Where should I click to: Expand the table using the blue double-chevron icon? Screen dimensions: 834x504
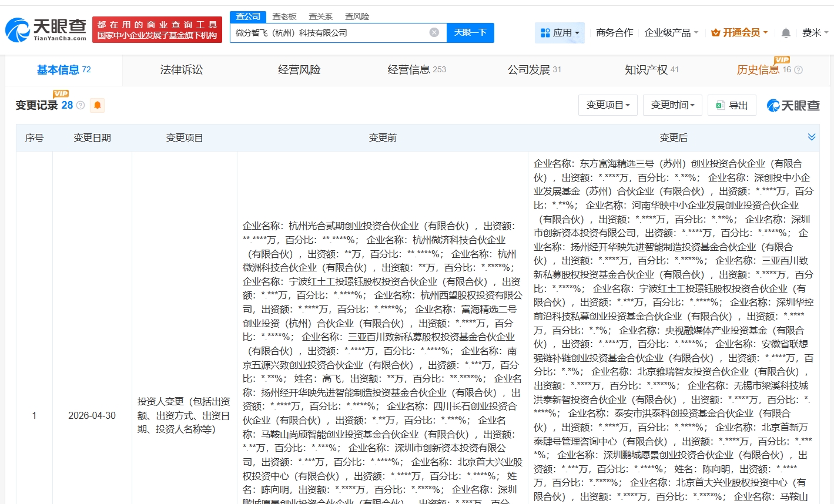click(812, 137)
